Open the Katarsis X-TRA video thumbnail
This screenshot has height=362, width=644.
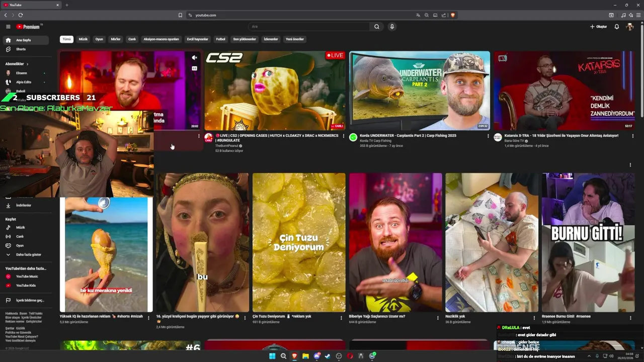click(564, 91)
